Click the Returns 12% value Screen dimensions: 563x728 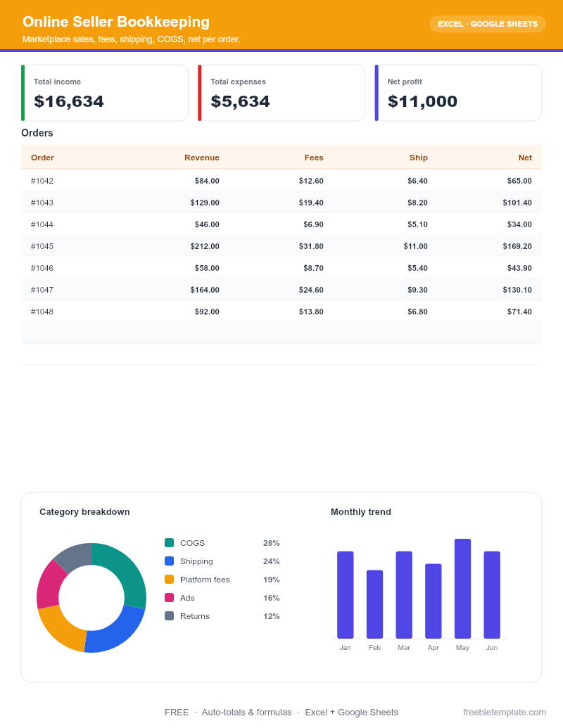(271, 616)
